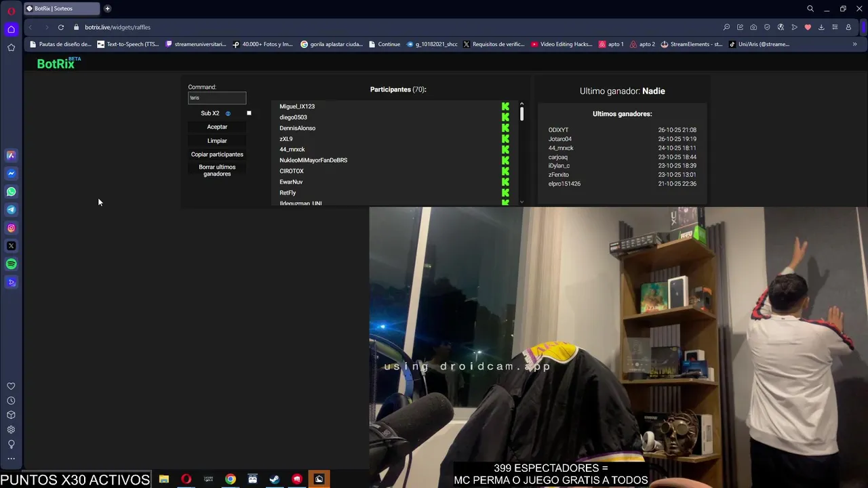The height and width of the screenshot is (488, 868).
Task: Click the Kick icon beside diego0503
Action: [x=505, y=117]
